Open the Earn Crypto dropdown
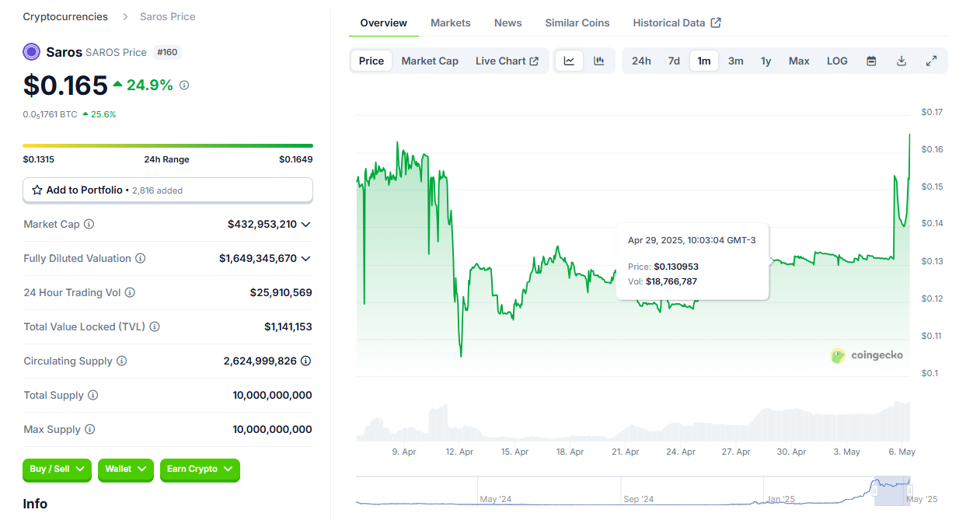The height and width of the screenshot is (520, 980). (x=200, y=469)
